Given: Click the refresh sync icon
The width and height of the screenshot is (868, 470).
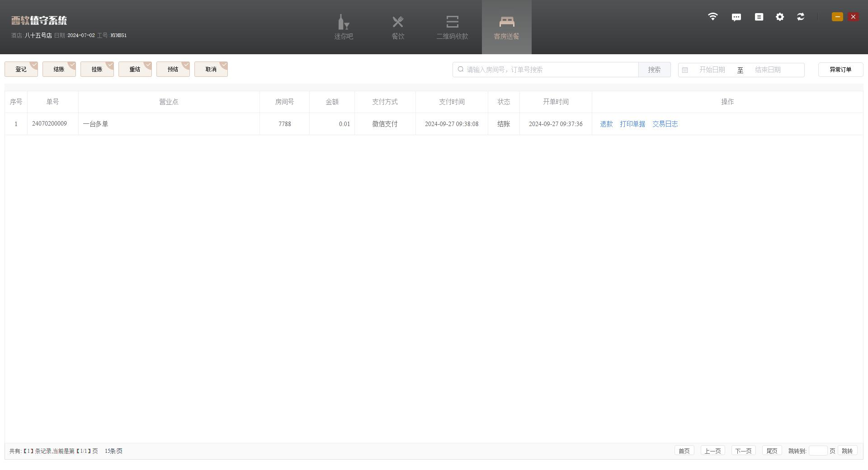Looking at the screenshot, I should point(801,17).
